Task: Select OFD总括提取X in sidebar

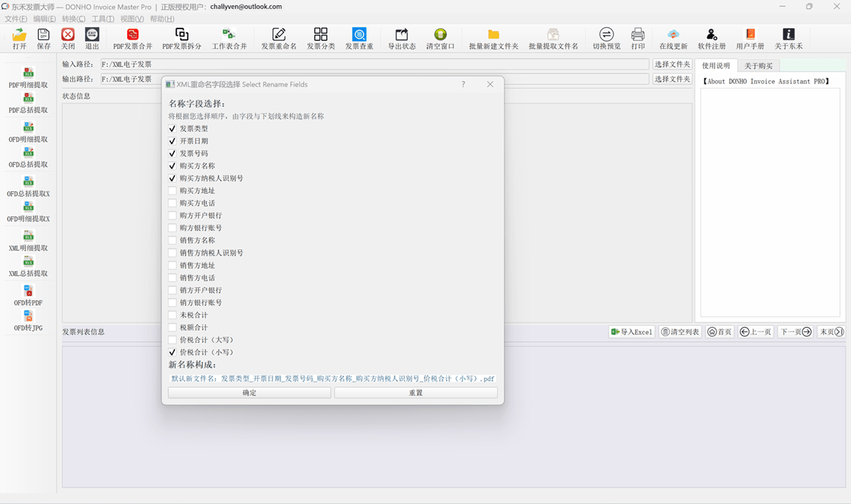Action: [x=28, y=187]
